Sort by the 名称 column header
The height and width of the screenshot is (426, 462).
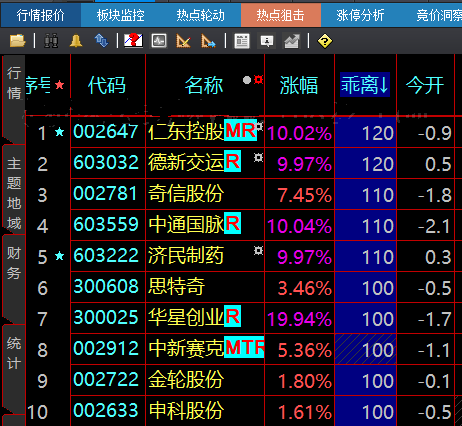coord(204,85)
